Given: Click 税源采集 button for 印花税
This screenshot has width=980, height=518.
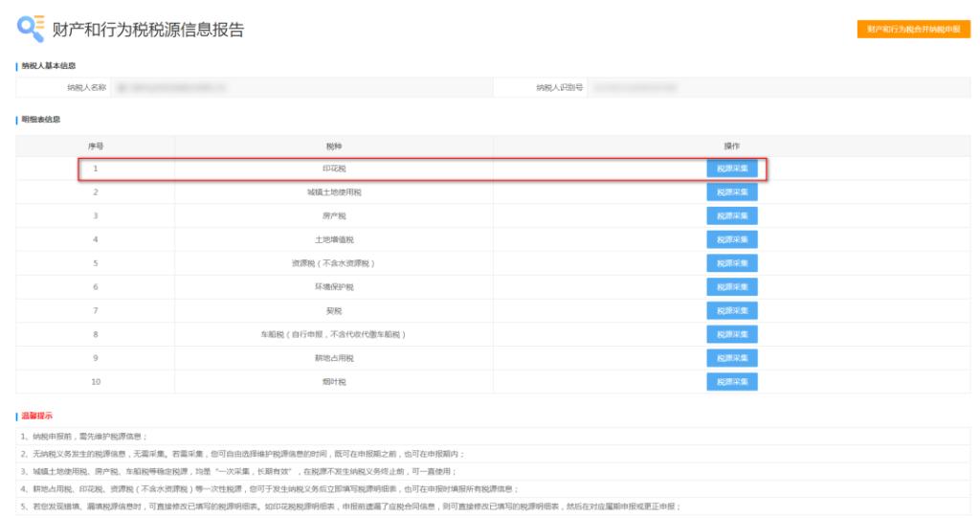Looking at the screenshot, I should 732,169.
